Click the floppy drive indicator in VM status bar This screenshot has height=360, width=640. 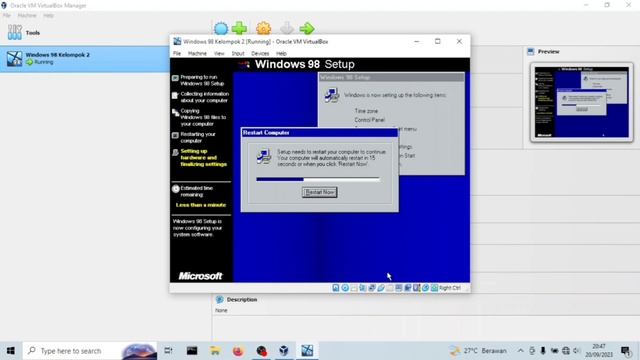[354, 288]
